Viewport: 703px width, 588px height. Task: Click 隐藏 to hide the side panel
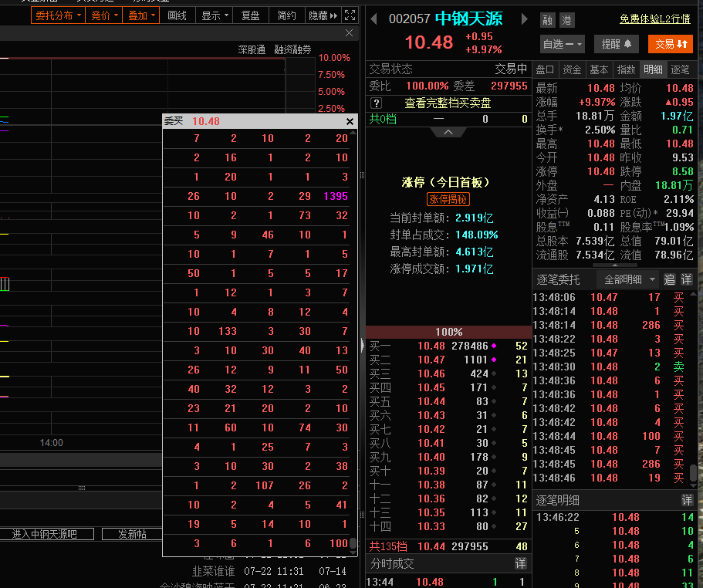point(323,15)
